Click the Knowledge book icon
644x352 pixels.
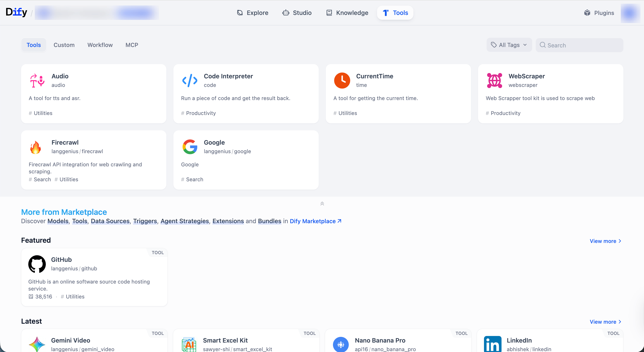[329, 13]
